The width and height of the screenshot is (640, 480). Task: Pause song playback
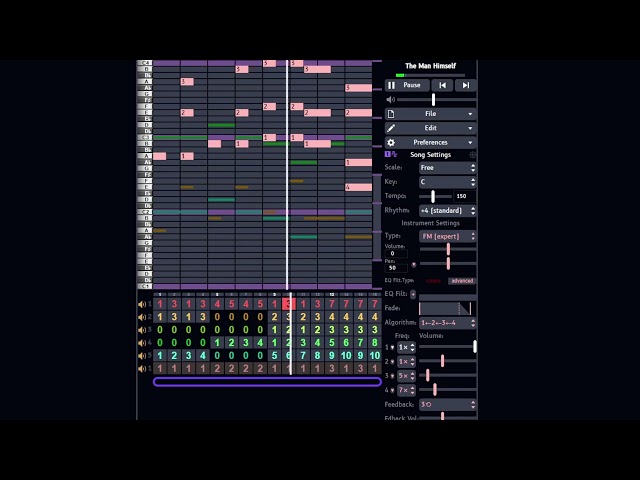pyautogui.click(x=407, y=85)
